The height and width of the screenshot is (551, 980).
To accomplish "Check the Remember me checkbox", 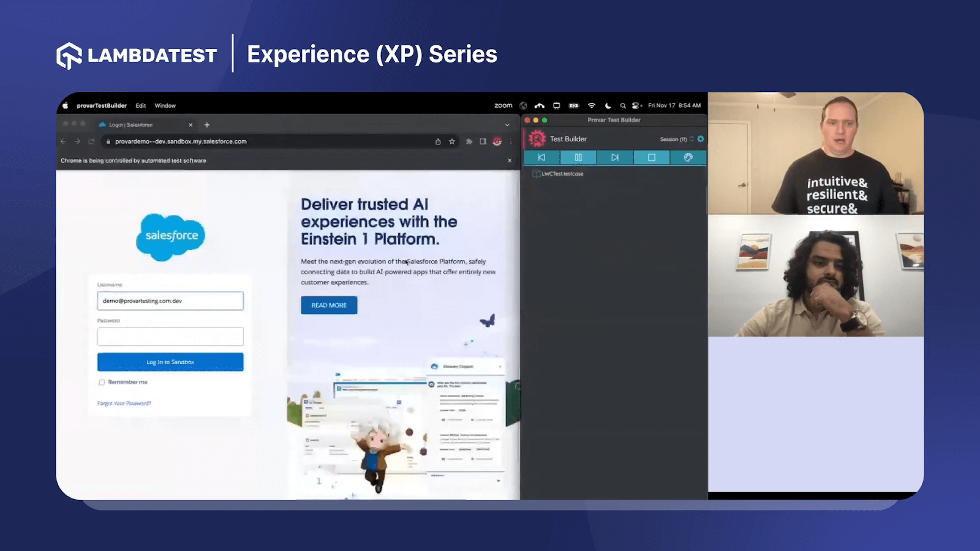I will pyautogui.click(x=102, y=382).
